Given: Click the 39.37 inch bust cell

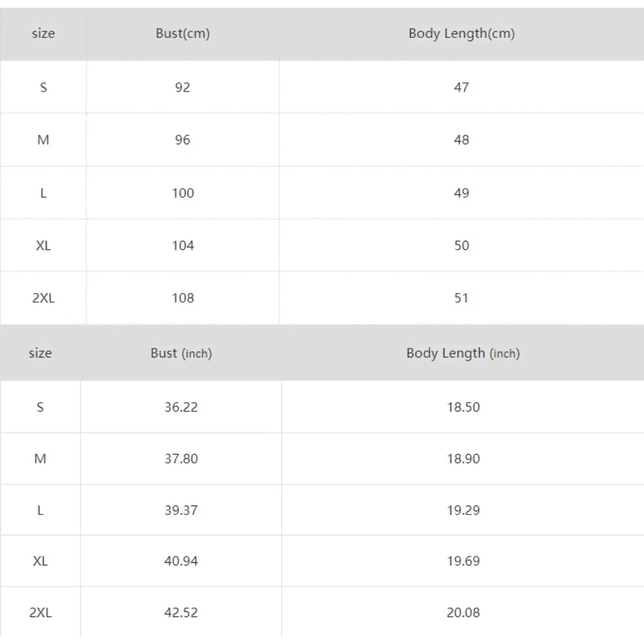Looking at the screenshot, I should pyautogui.click(x=181, y=510).
